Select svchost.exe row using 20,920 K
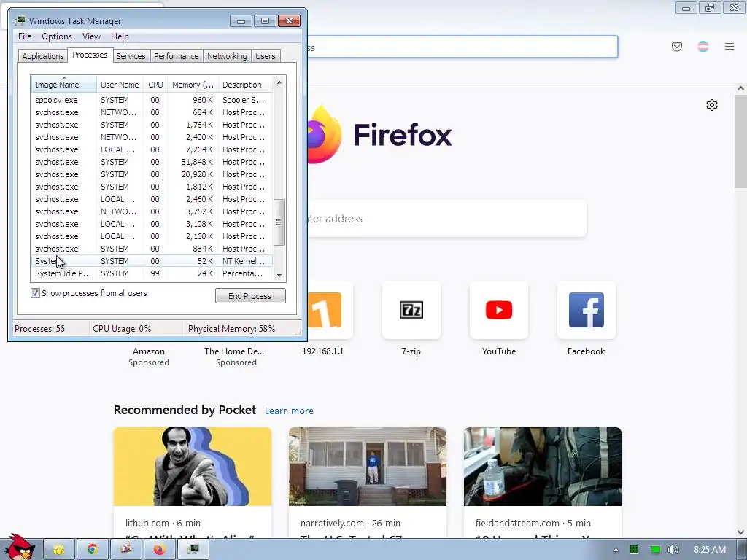The width and height of the screenshot is (747, 560). [152, 174]
